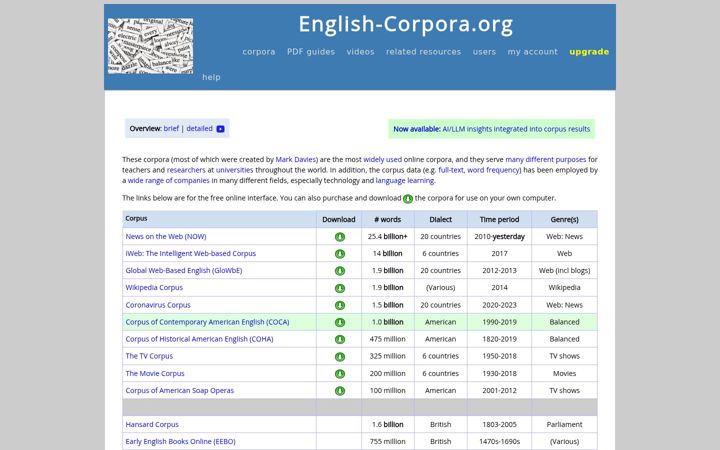Click the yellow upgrade link
Image resolution: width=720 pixels, height=450 pixels.
pyautogui.click(x=589, y=52)
